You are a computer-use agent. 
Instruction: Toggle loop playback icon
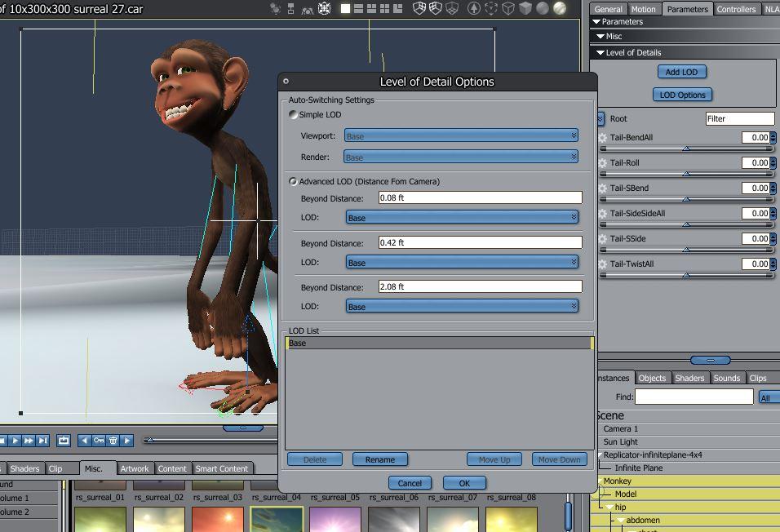[64, 441]
